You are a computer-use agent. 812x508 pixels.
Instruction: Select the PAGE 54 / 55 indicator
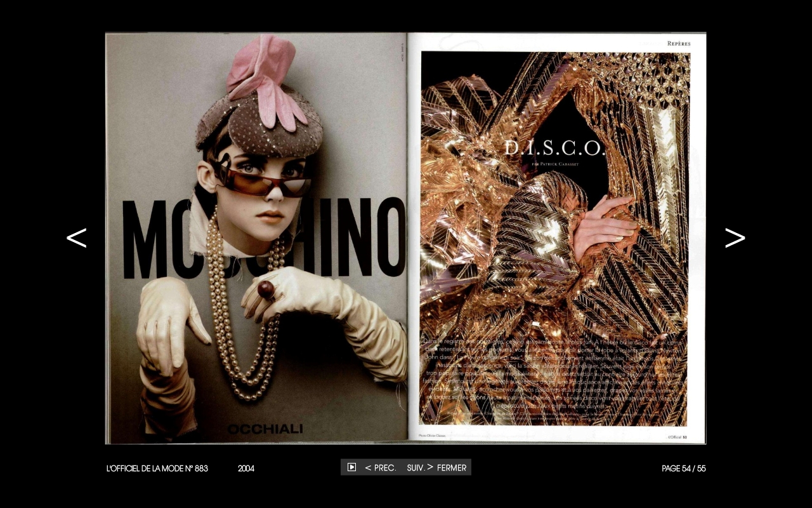tap(683, 469)
